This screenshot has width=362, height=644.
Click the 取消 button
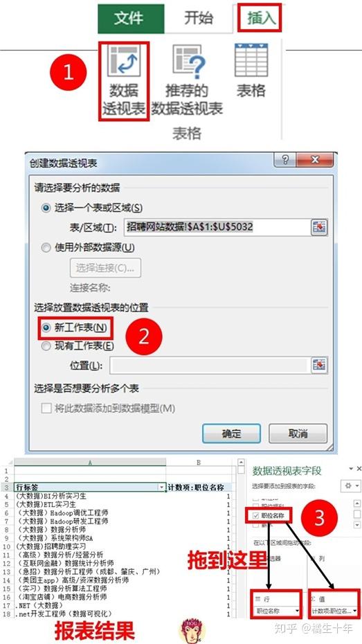click(298, 433)
